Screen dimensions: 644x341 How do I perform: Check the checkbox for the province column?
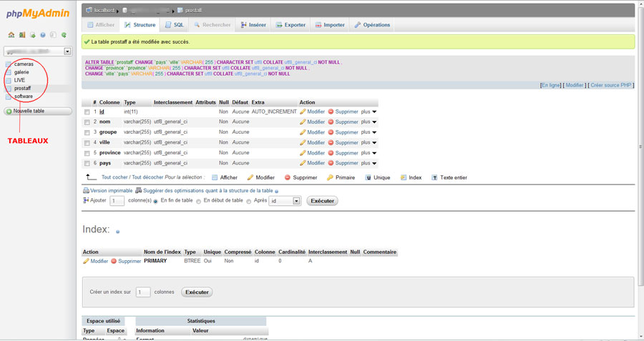87,153
